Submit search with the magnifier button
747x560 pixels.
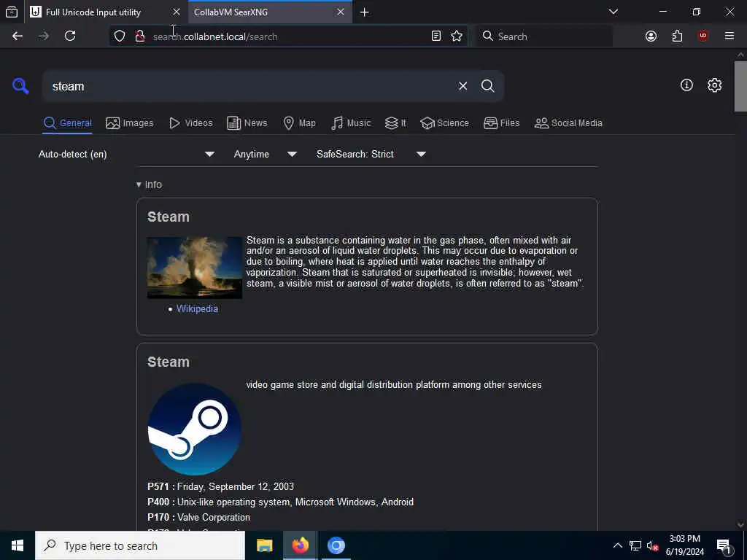[487, 86]
